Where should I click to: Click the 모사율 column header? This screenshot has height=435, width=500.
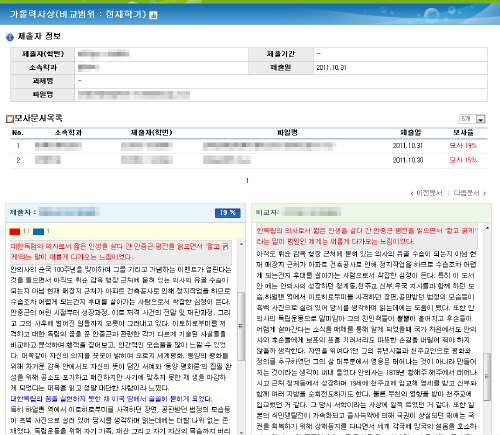point(463,133)
